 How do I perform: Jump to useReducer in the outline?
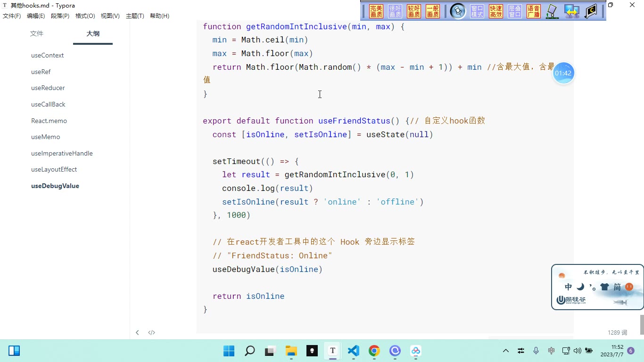click(x=48, y=88)
